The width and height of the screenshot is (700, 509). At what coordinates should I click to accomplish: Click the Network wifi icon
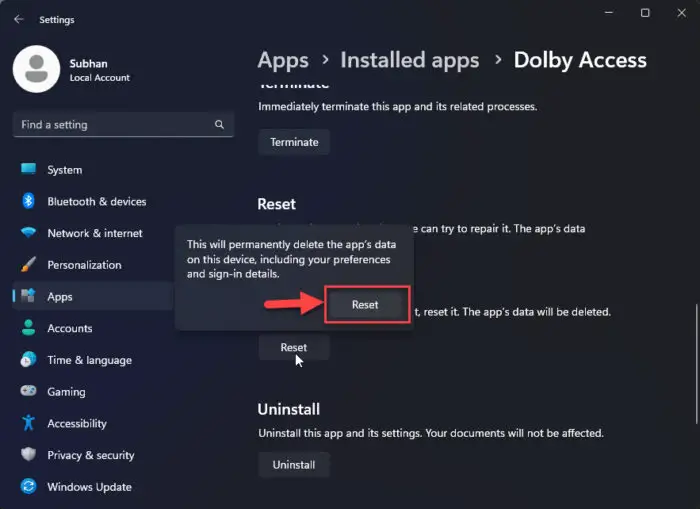coord(29,233)
